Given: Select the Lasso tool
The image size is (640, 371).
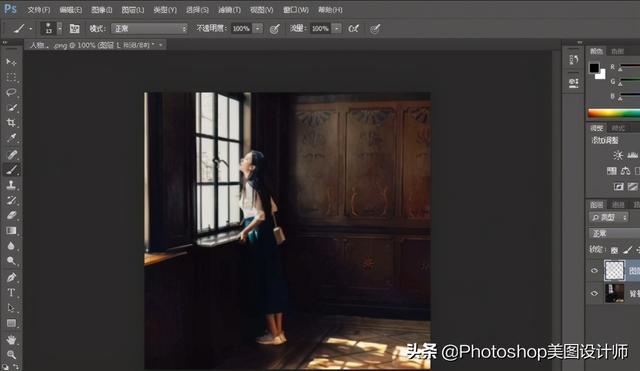Looking at the screenshot, I should (11, 92).
